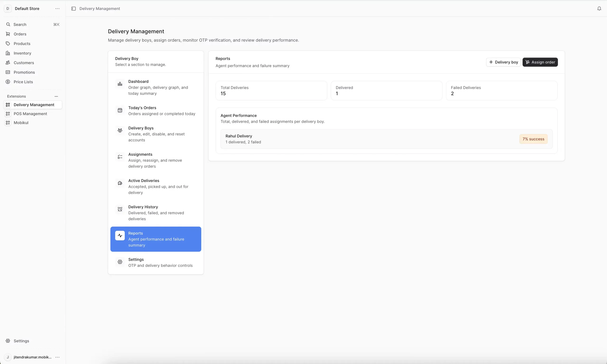Screen dimensions: 607x364
Task: Select the Delivery History section
Action: click(156, 213)
